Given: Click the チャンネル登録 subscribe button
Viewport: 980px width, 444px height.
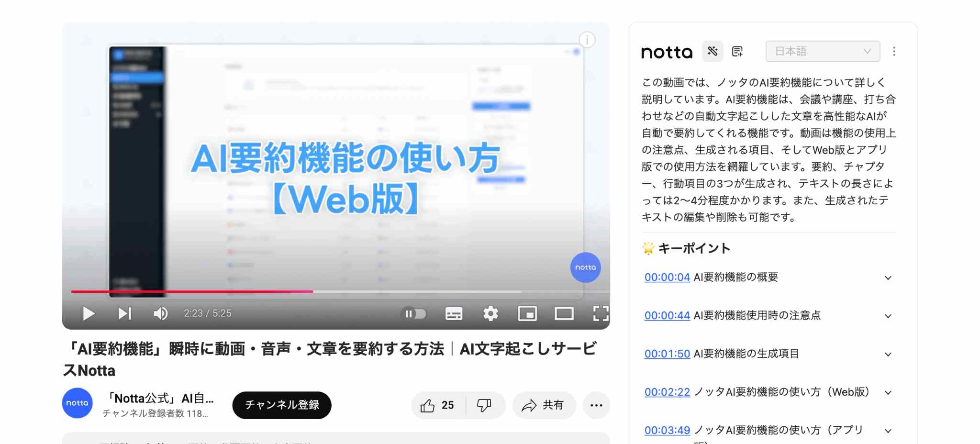Looking at the screenshot, I should [282, 405].
